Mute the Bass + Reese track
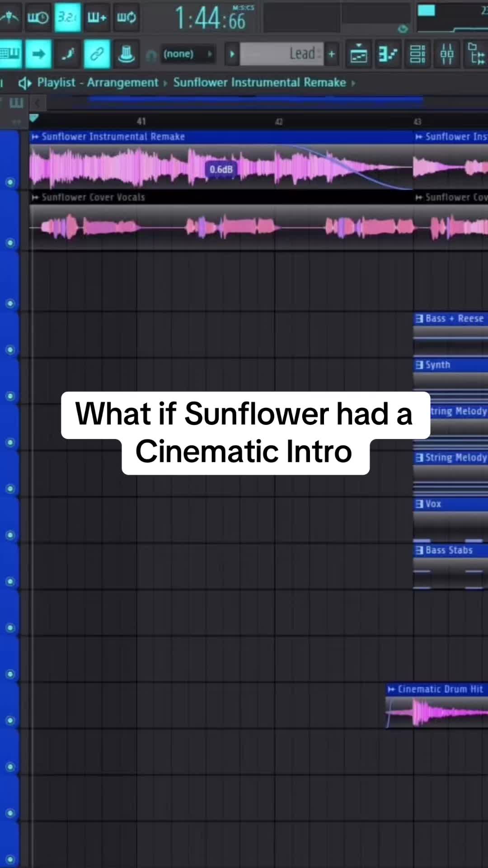This screenshot has height=868, width=488. coord(10,349)
